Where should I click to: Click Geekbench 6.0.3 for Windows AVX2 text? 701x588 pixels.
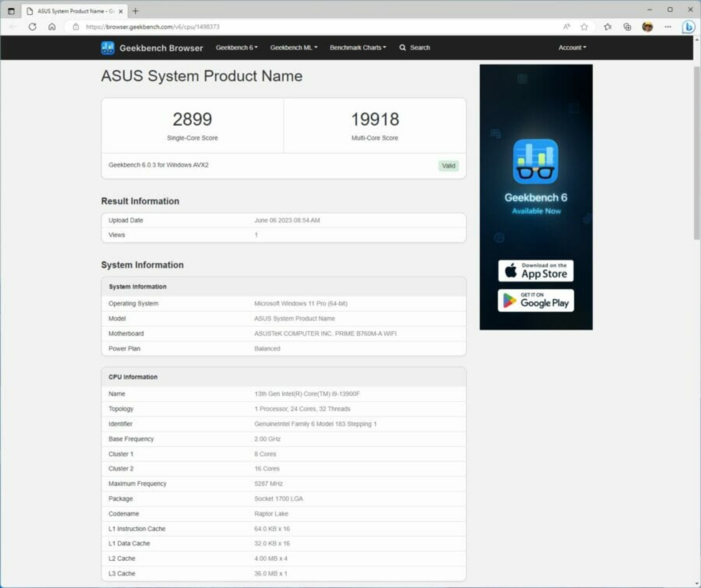pyautogui.click(x=158, y=165)
